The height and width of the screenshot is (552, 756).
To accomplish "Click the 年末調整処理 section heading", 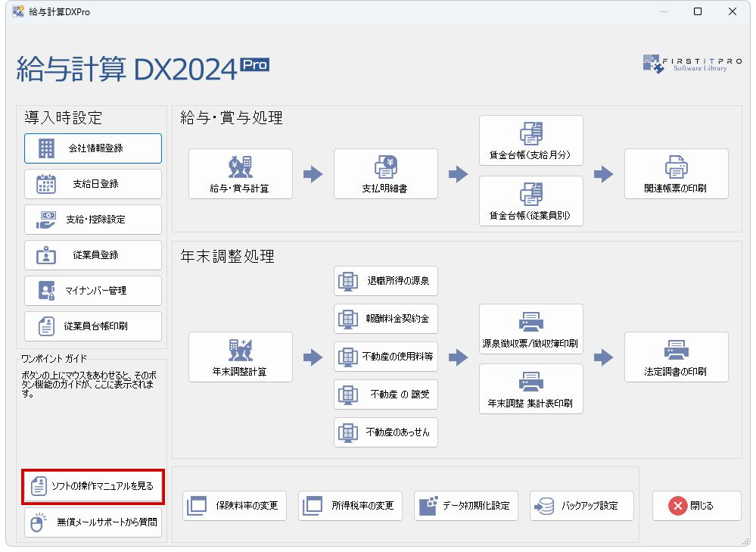I will pyautogui.click(x=227, y=256).
